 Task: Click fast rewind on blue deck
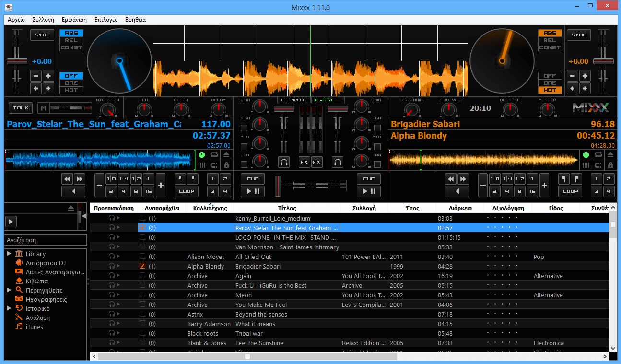[x=67, y=179]
